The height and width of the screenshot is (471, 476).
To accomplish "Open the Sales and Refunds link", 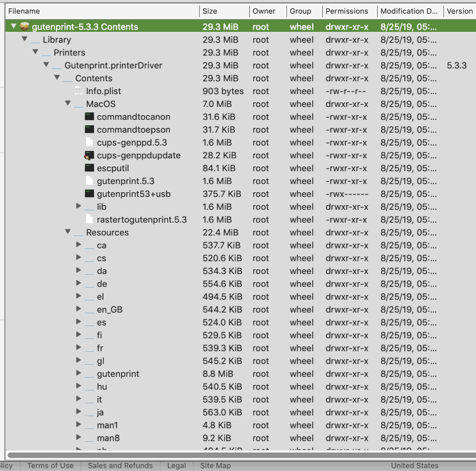I will pos(121,466).
